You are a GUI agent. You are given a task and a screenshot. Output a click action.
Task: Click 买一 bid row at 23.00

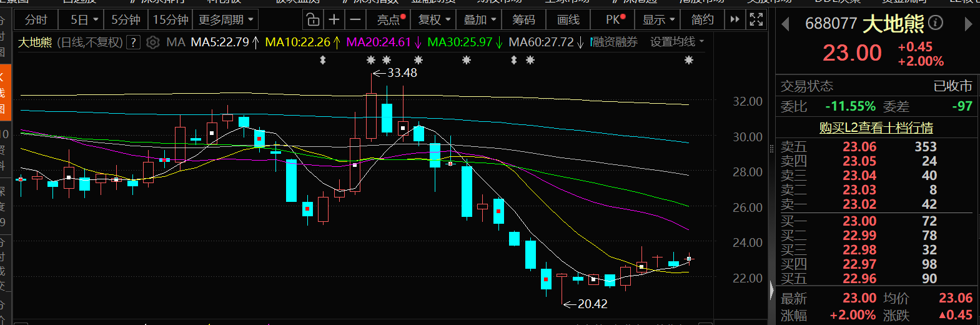[876, 221]
